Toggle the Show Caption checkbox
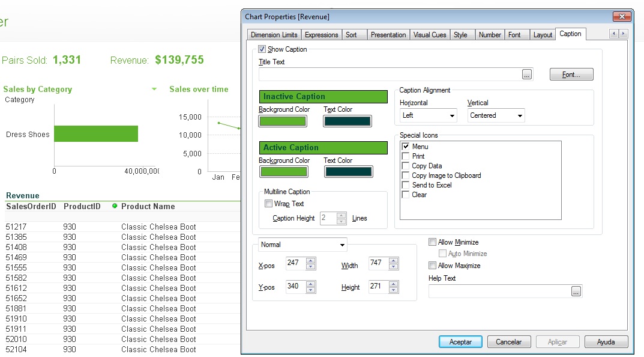This screenshot has height=357, width=644. [262, 49]
